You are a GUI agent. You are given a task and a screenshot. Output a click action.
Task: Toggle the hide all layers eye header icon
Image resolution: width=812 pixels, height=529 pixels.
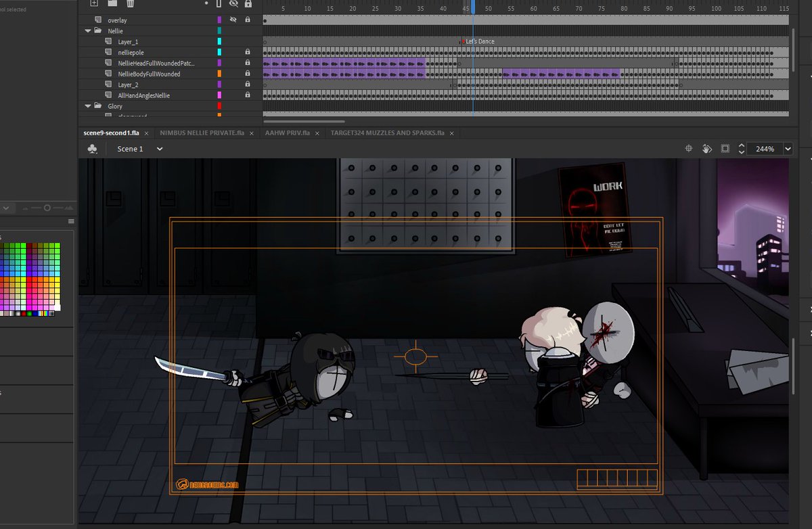pos(234,3)
